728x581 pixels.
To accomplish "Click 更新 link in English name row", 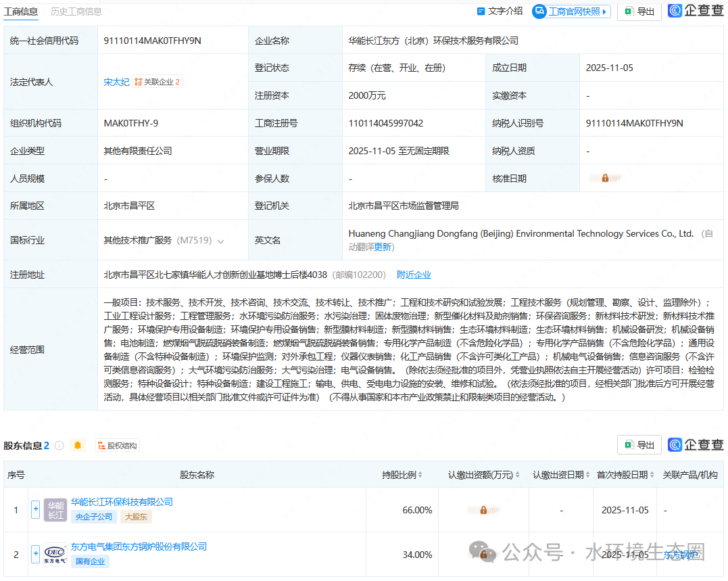I will [382, 247].
